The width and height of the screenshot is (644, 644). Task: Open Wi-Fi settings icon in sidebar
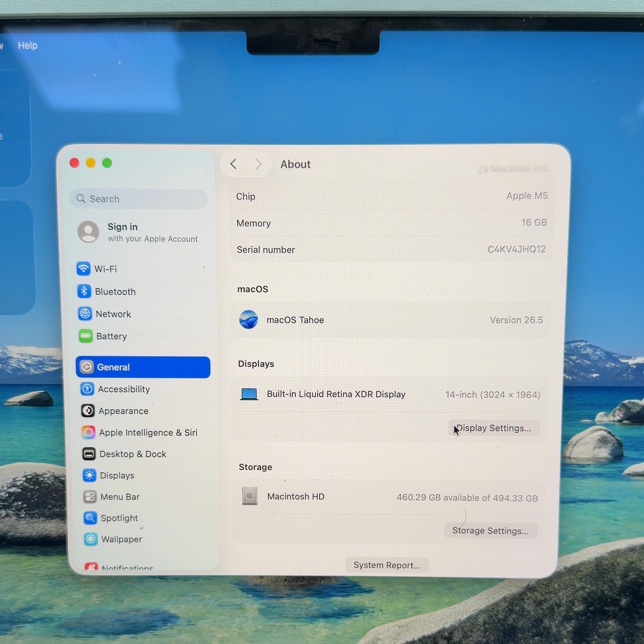click(x=83, y=269)
